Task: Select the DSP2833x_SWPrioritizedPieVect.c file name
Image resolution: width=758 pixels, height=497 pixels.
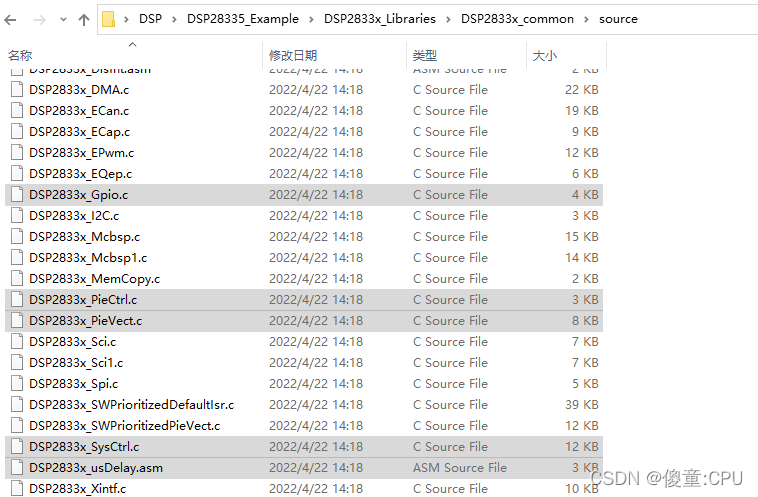Action: click(x=125, y=426)
